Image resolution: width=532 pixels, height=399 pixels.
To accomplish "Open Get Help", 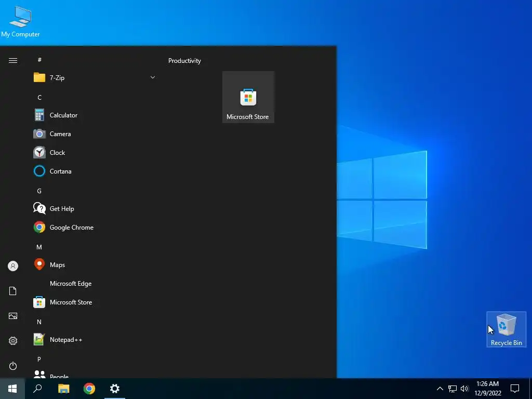I will click(x=95, y=209).
